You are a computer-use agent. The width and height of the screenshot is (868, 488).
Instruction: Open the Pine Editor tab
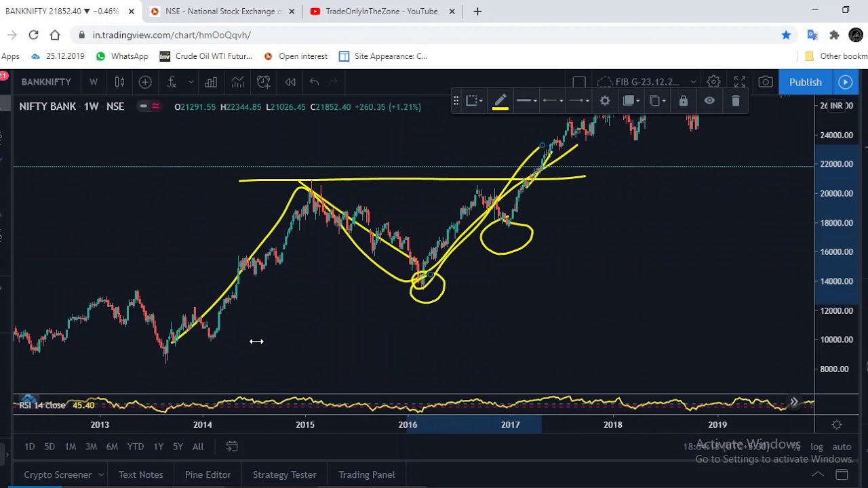pyautogui.click(x=208, y=474)
